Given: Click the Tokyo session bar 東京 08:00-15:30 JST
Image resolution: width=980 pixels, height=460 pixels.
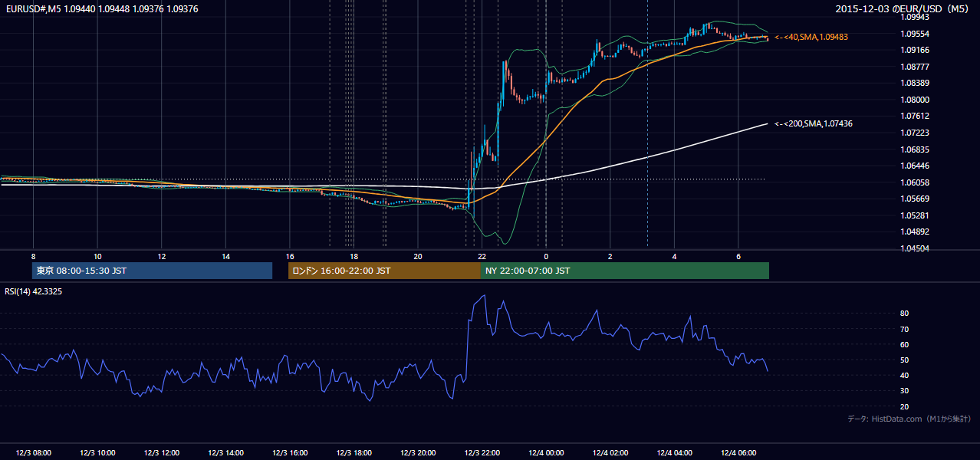Looking at the screenshot, I should pos(152,271).
